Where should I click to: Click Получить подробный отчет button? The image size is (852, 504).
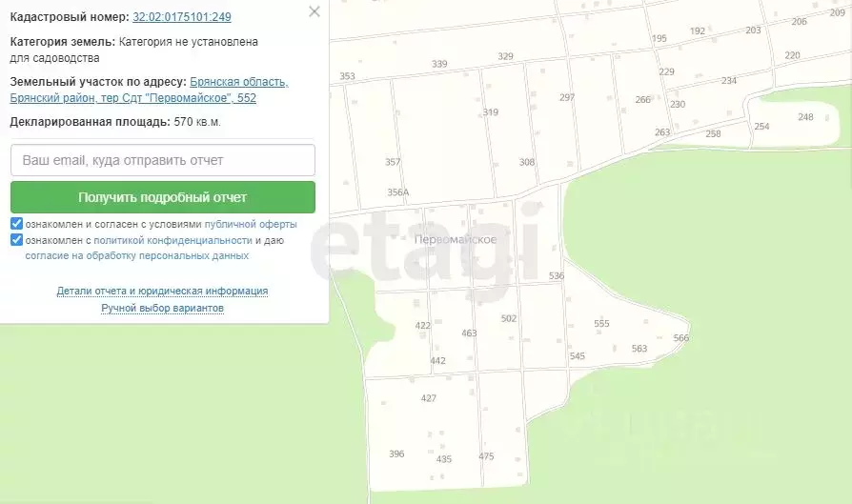(162, 197)
